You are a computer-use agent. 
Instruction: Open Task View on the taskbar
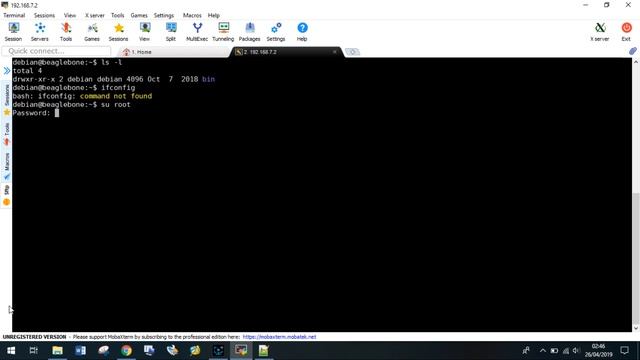pyautogui.click(x=33, y=351)
